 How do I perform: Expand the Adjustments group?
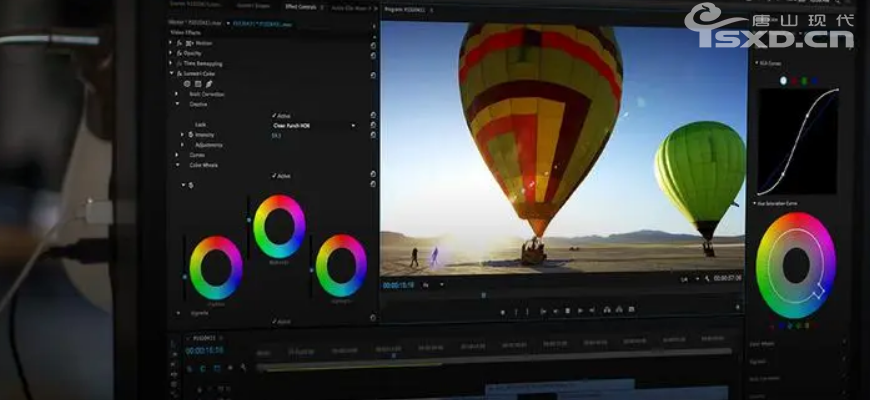click(x=182, y=145)
